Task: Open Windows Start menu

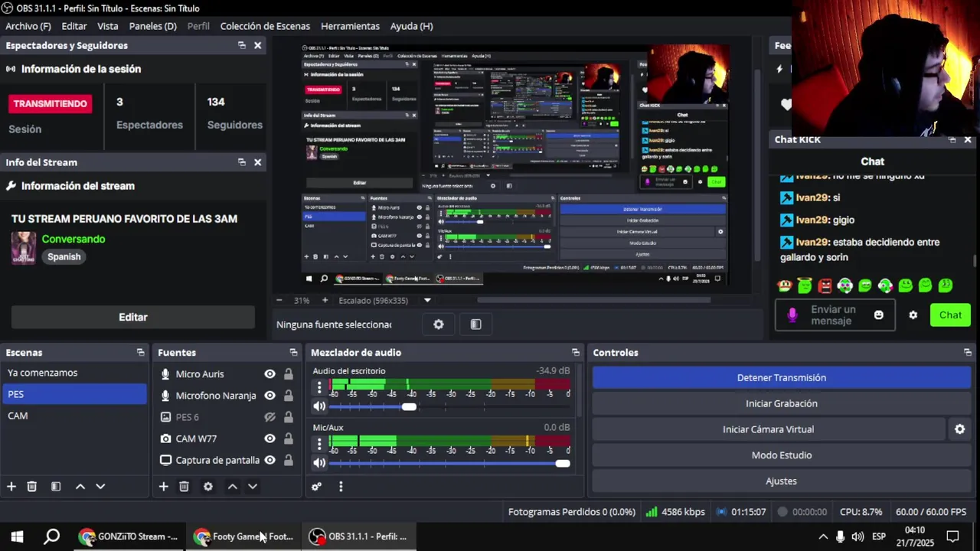Action: 17,536
